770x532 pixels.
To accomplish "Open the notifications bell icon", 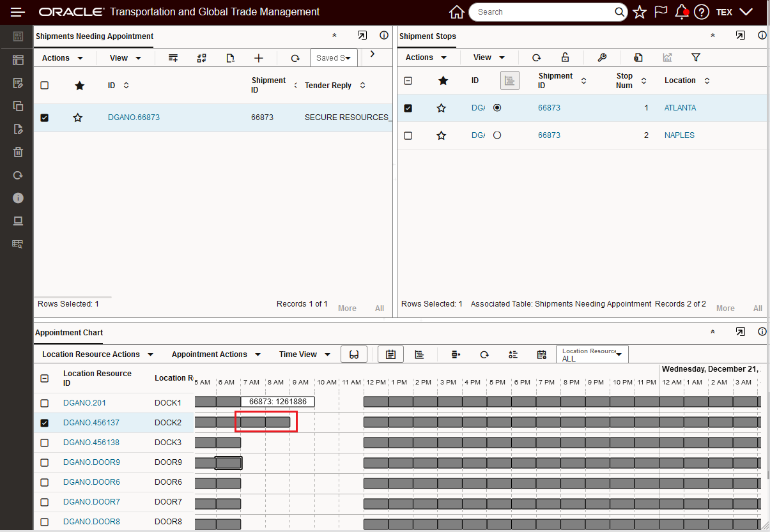I will [681, 12].
